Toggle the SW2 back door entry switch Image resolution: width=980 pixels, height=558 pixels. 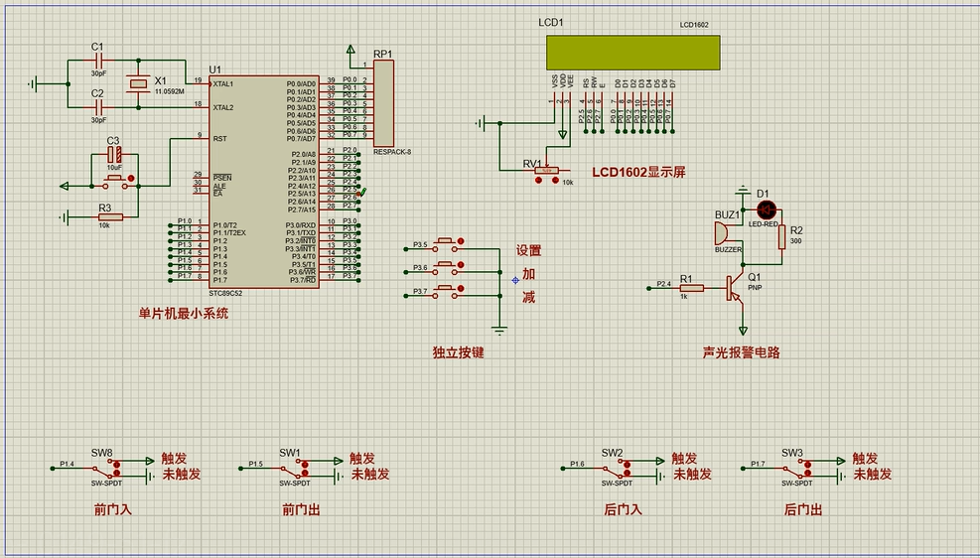[x=615, y=469]
